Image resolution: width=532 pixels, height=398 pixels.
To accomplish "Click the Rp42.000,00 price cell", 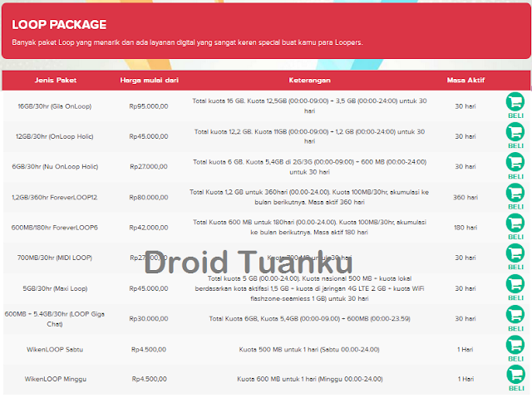I will point(149,228).
